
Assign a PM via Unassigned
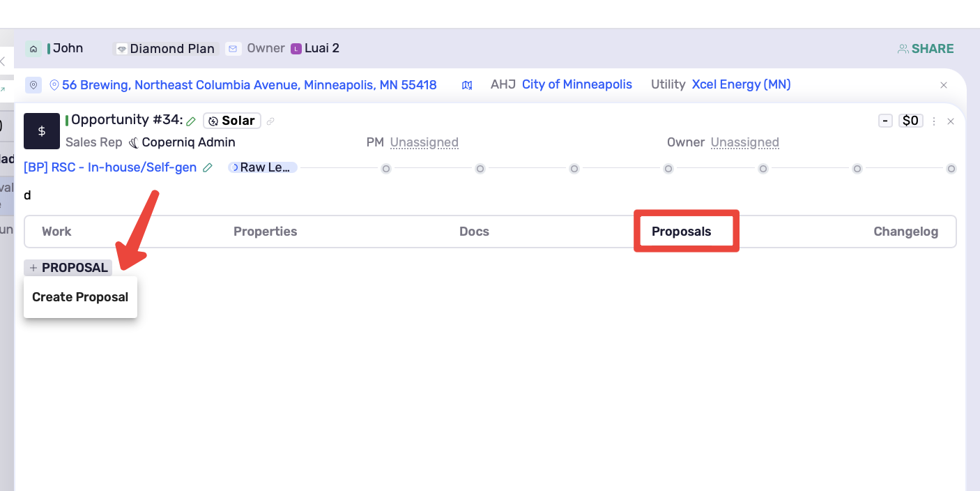pos(424,142)
